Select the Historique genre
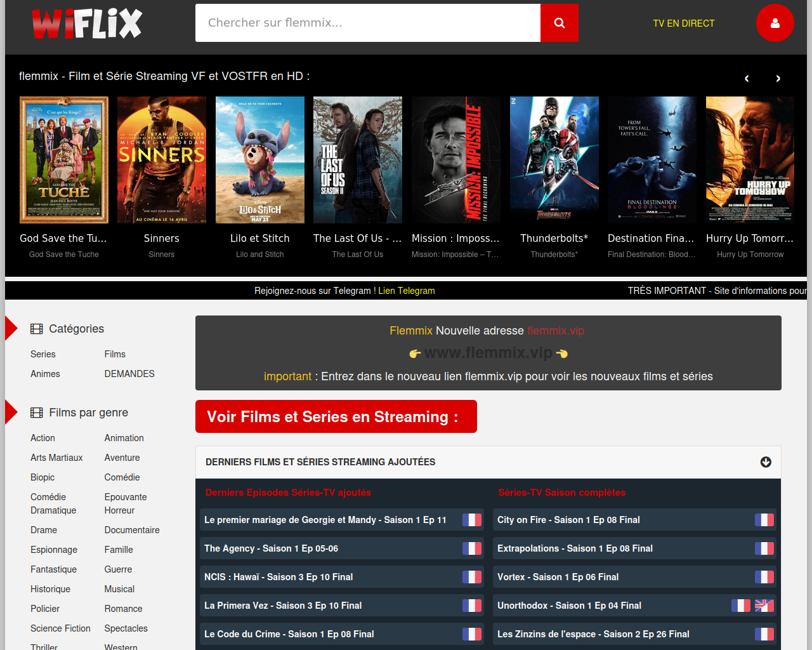Image resolution: width=812 pixels, height=650 pixels. (x=50, y=589)
